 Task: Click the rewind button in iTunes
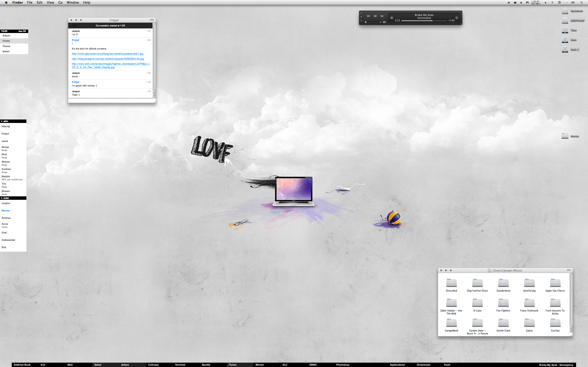tap(368, 16)
